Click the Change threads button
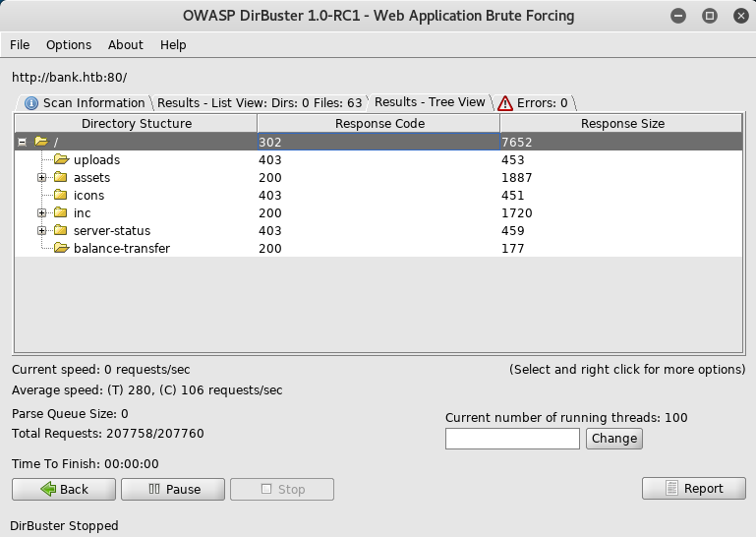Screen dimensions: 756x537 (x=614, y=439)
